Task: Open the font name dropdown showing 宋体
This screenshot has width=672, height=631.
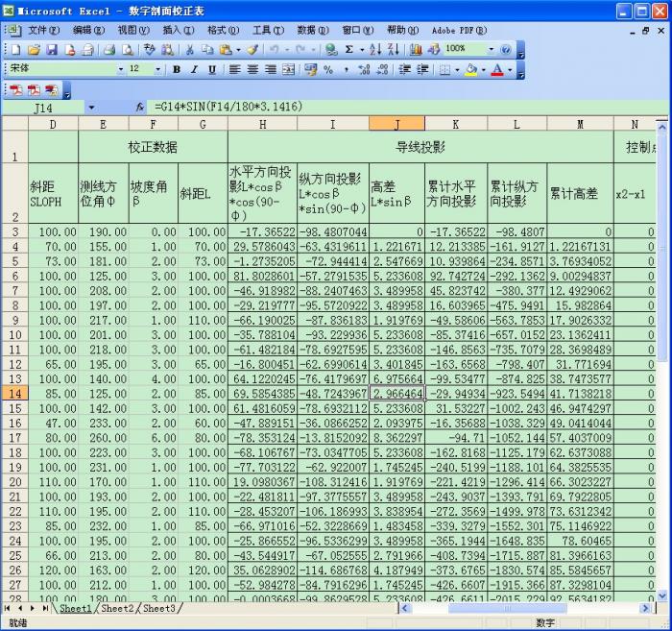Action: click(x=120, y=70)
